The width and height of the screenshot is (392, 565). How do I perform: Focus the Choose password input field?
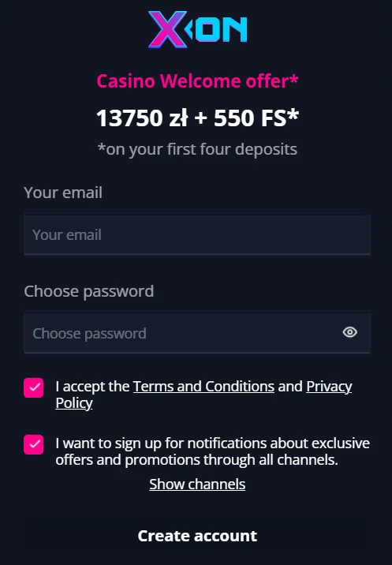tap(197, 332)
